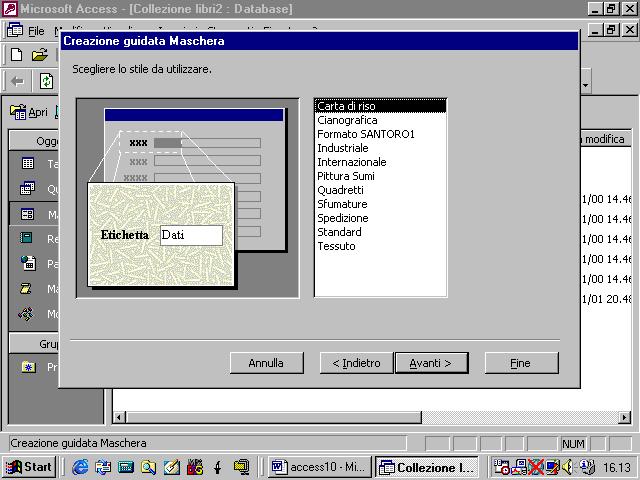Click the red X tray icon
Image resolution: width=640 pixels, height=480 pixels.
[x=536, y=467]
